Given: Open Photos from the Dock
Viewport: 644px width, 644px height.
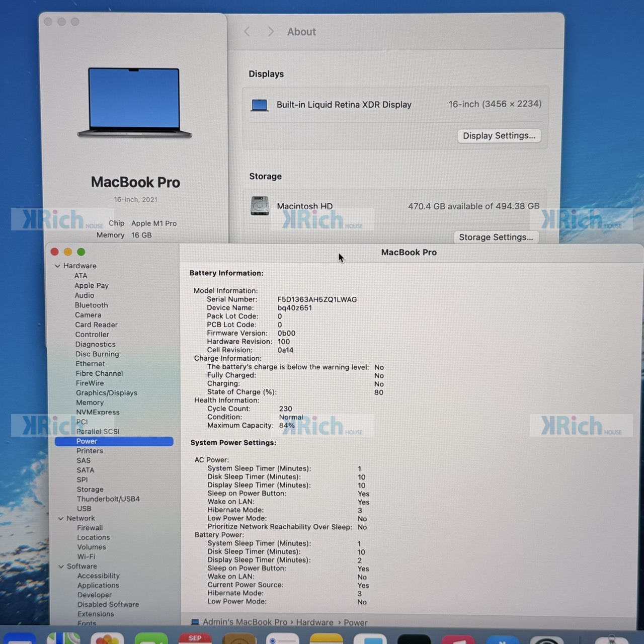Looking at the screenshot, I should tap(107, 638).
